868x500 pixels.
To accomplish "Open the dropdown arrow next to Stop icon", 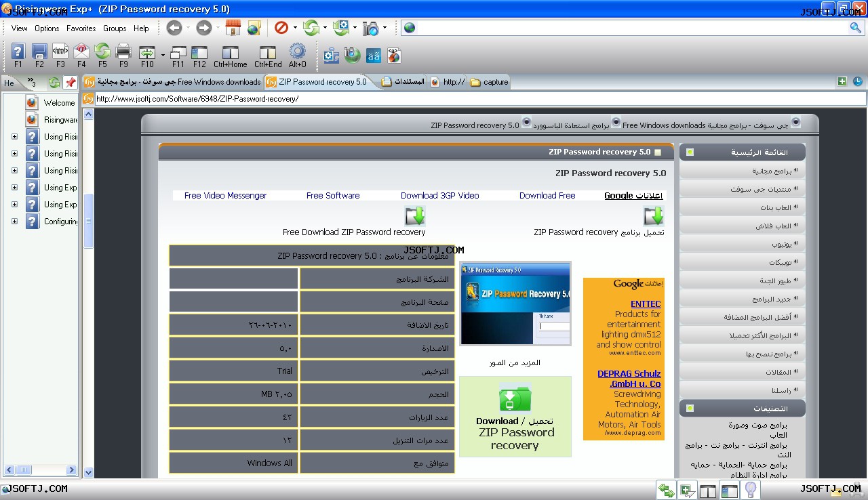I will pyautogui.click(x=295, y=28).
